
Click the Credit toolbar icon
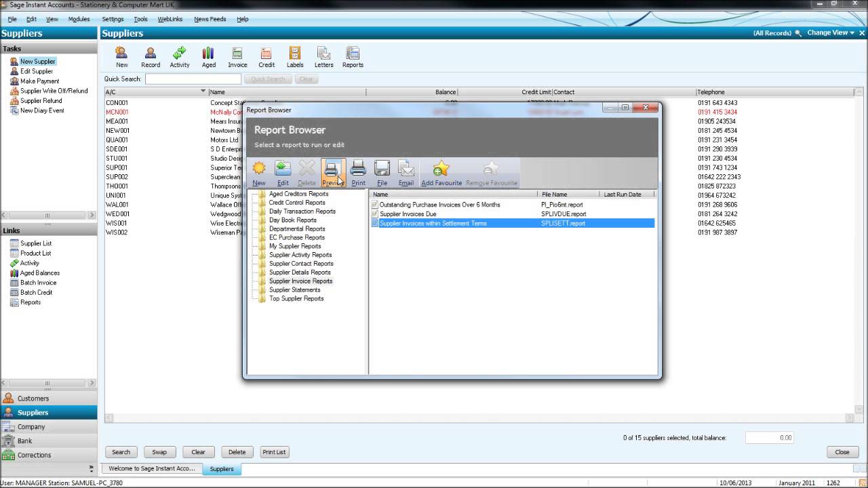coord(267,57)
